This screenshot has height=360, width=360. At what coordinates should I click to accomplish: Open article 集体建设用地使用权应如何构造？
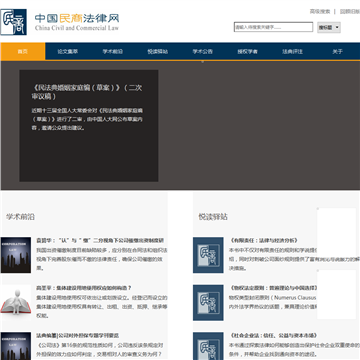click(x=84, y=288)
